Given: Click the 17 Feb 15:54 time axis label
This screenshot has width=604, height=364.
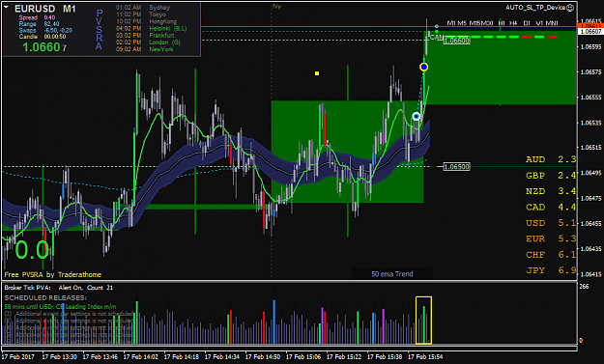Looking at the screenshot, I should click(425, 357).
